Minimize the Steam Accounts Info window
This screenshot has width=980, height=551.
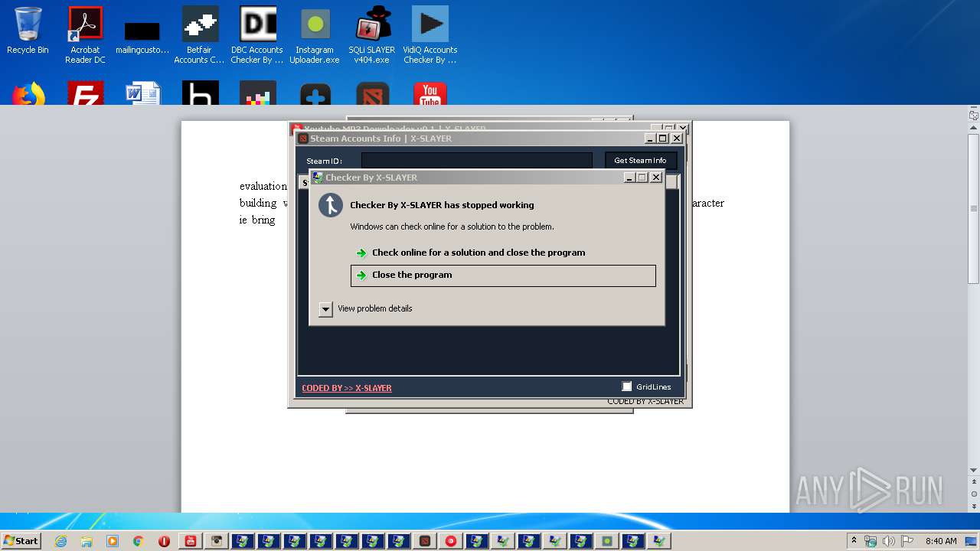tap(650, 139)
